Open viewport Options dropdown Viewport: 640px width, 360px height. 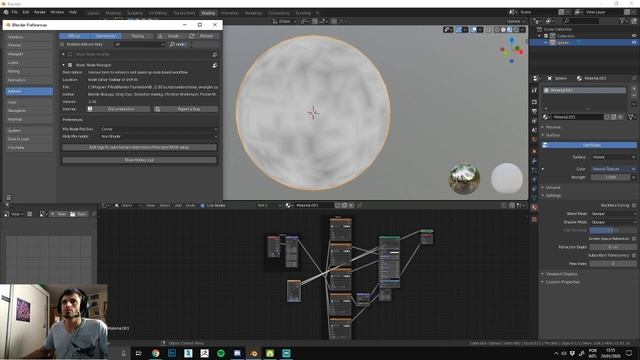point(516,21)
